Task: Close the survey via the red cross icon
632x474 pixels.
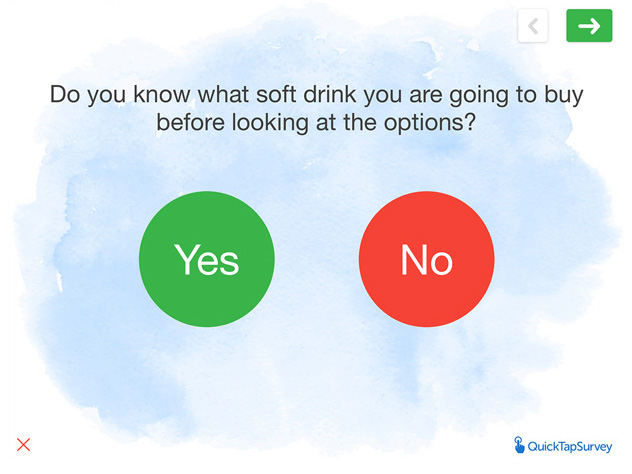Action: [x=24, y=445]
